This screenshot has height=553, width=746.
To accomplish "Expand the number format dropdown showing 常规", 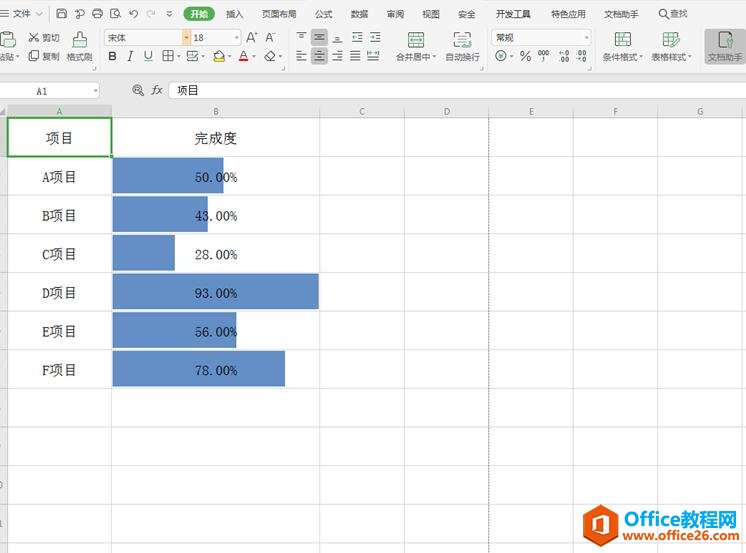I will coord(587,37).
